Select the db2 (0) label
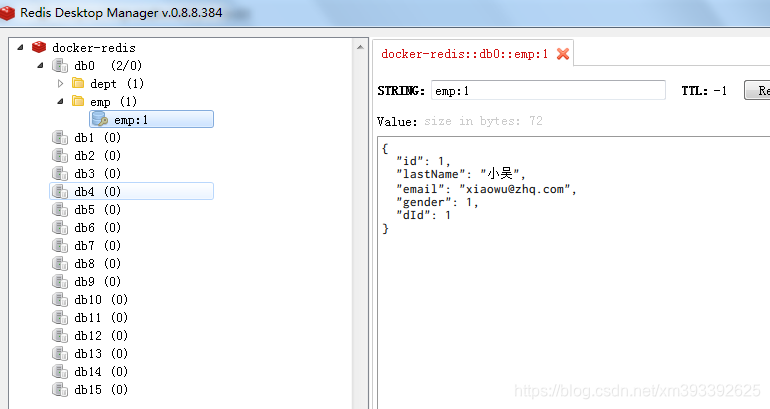Viewport: 770px width, 409px height. coord(97,156)
